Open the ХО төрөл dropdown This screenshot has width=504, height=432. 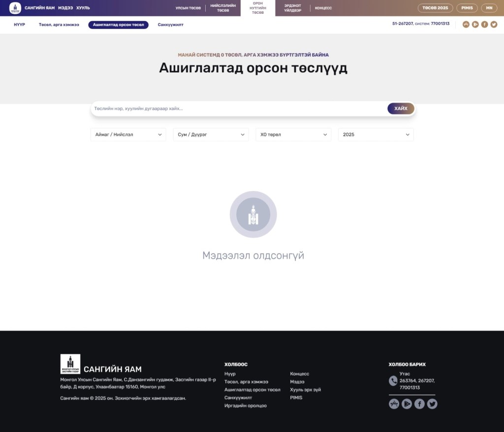pos(293,134)
